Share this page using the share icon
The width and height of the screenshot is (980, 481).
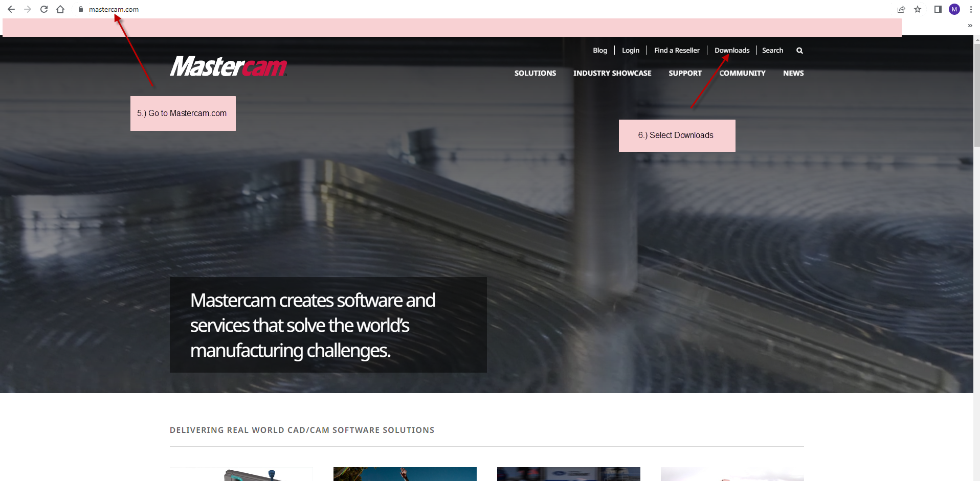click(901, 9)
